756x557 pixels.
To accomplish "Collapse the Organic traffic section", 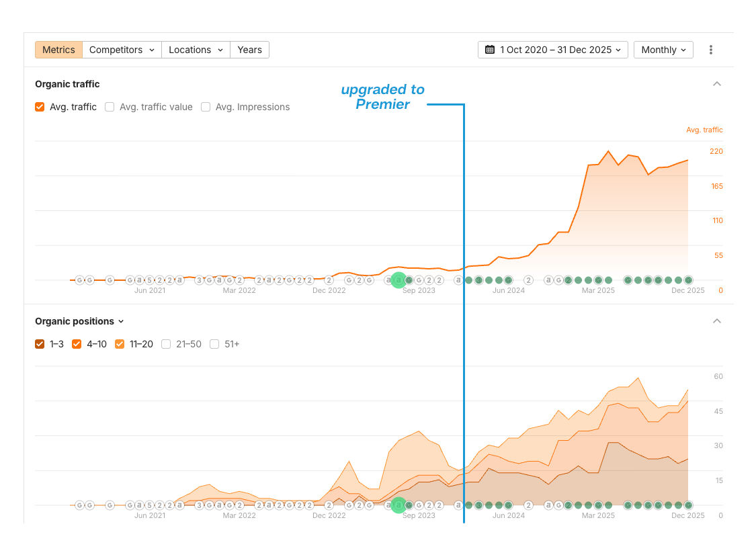I will 717,84.
